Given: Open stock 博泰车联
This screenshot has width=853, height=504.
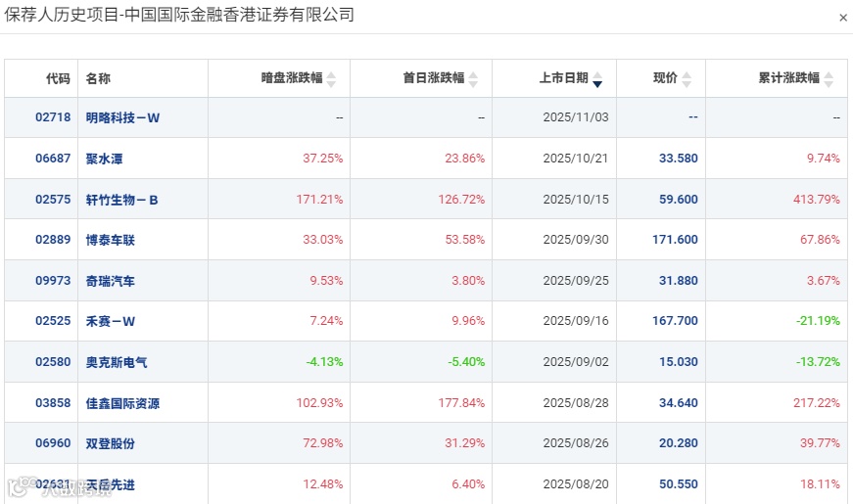Looking at the screenshot, I should coord(110,240).
